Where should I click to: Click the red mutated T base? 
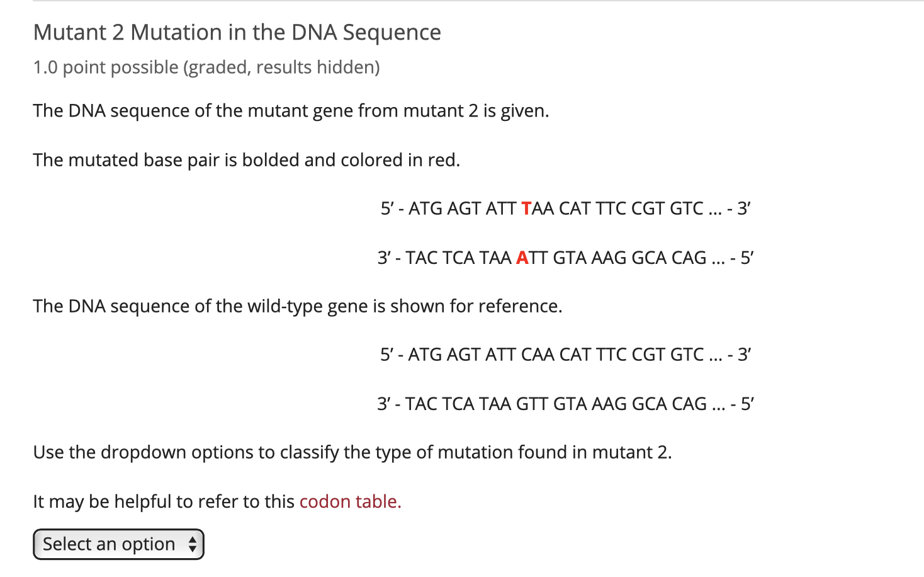(x=526, y=208)
